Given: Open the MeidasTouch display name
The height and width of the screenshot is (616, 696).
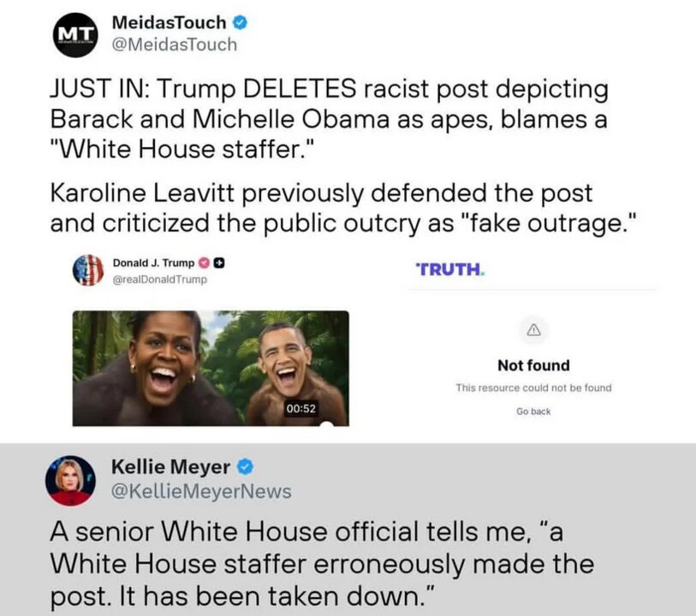Looking at the screenshot, I should point(170,22).
